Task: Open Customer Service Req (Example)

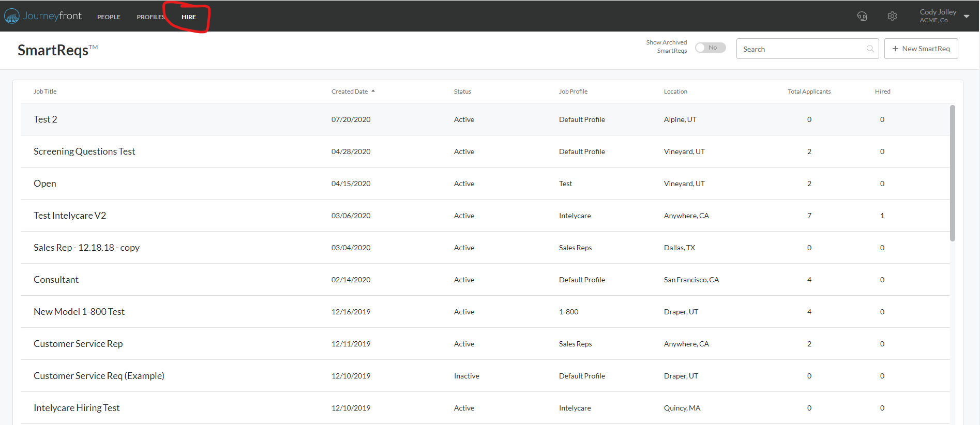Action: click(99, 376)
